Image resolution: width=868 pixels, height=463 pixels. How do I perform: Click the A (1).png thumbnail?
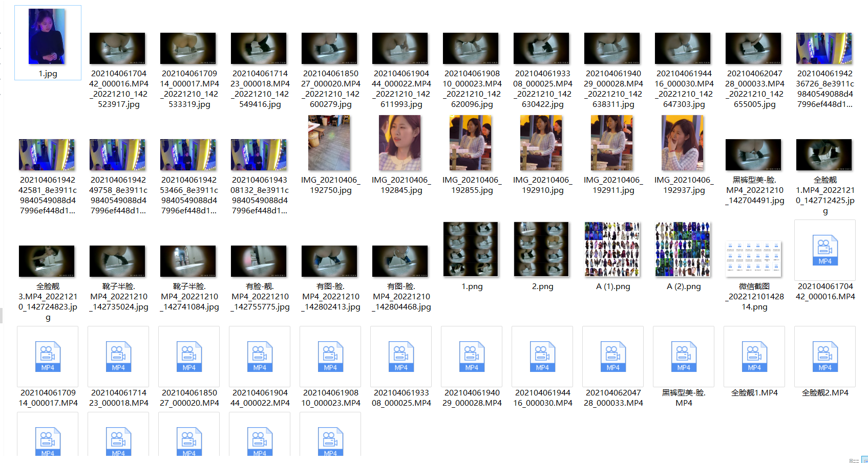[612, 250]
